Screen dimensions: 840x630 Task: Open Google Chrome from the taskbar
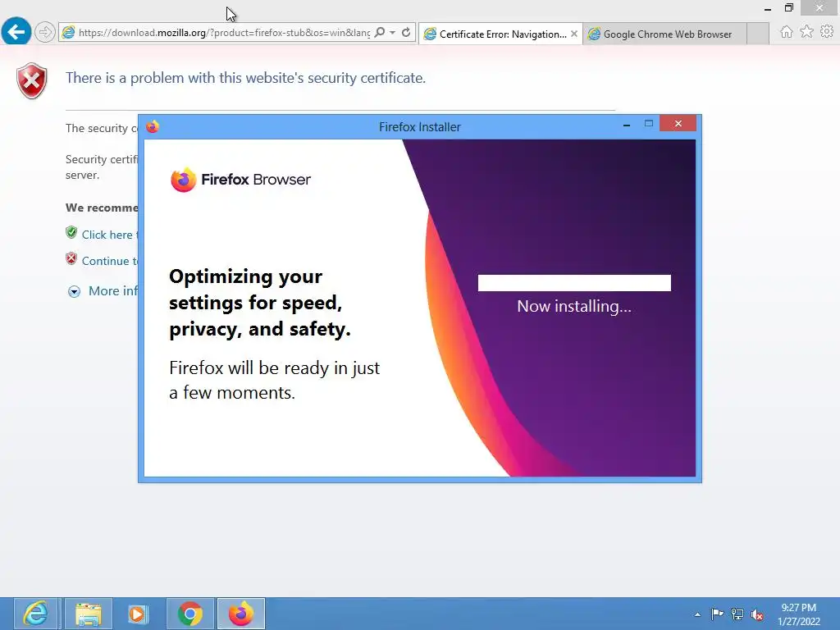pos(190,614)
